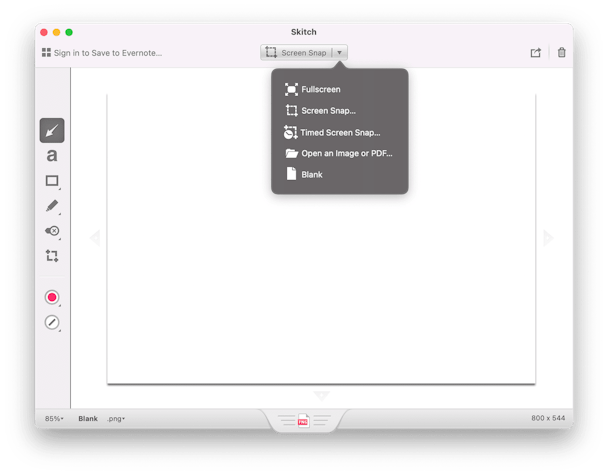Open the .png file format dropdown

tap(116, 419)
